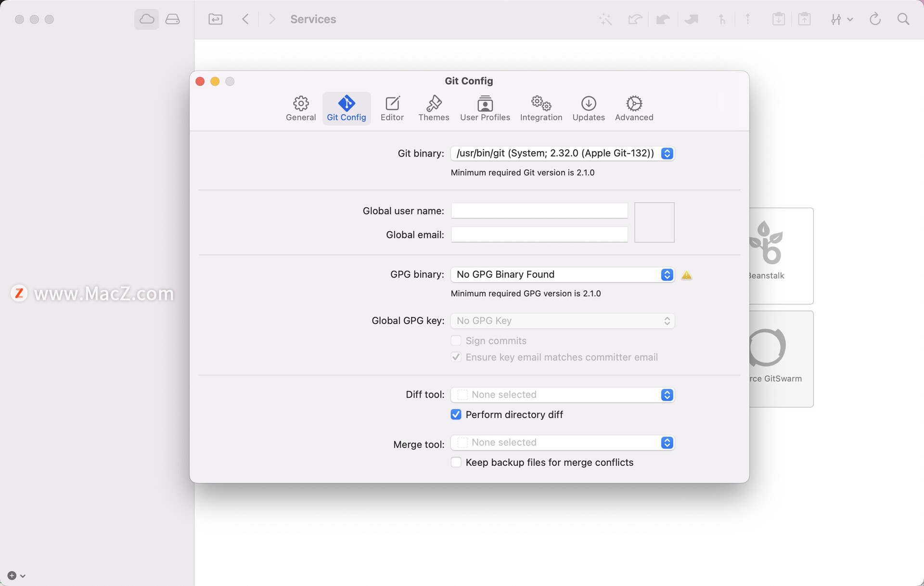Click the sparkle quick actions toolbar icon
This screenshot has height=586, width=924.
(605, 19)
